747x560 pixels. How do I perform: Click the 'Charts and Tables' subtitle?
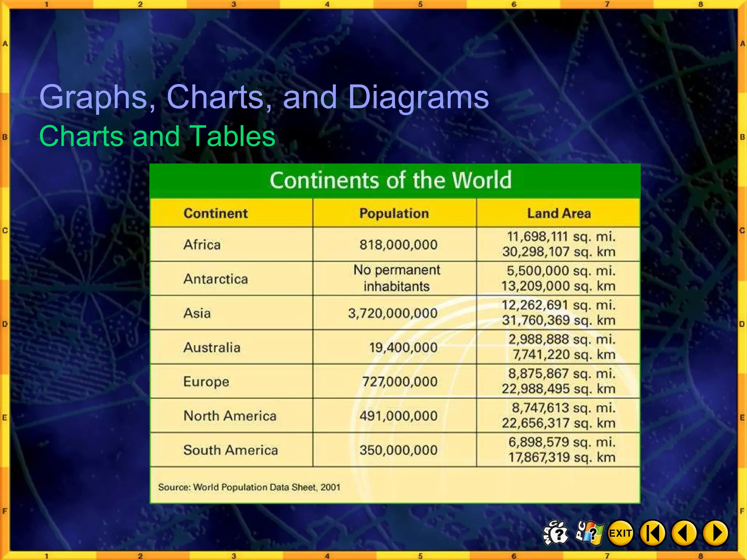point(157,136)
